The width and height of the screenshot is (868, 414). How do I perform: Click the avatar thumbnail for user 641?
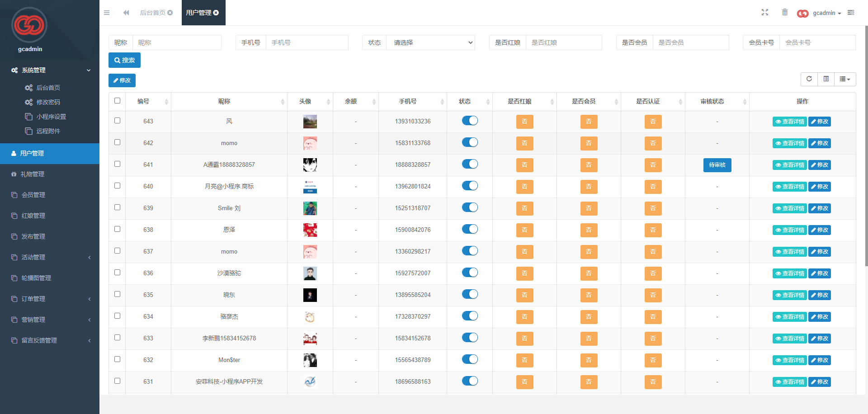coord(310,165)
